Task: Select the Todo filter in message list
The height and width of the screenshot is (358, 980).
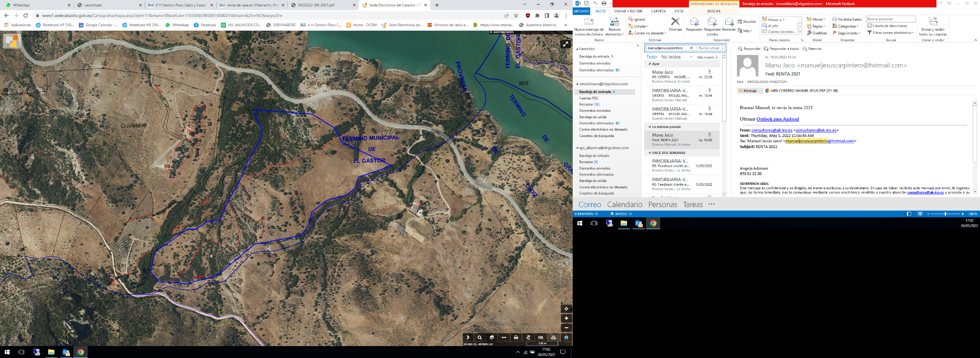Action: (x=652, y=57)
